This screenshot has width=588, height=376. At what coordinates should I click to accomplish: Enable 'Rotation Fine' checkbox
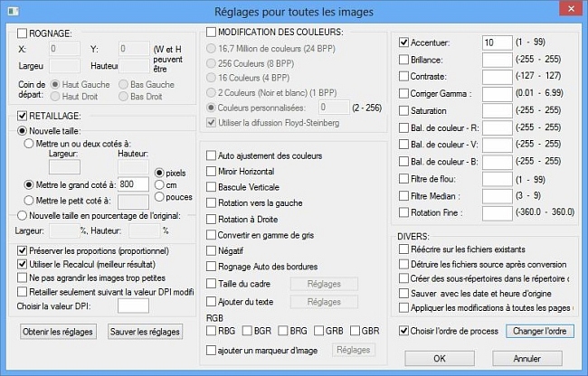[x=403, y=212]
